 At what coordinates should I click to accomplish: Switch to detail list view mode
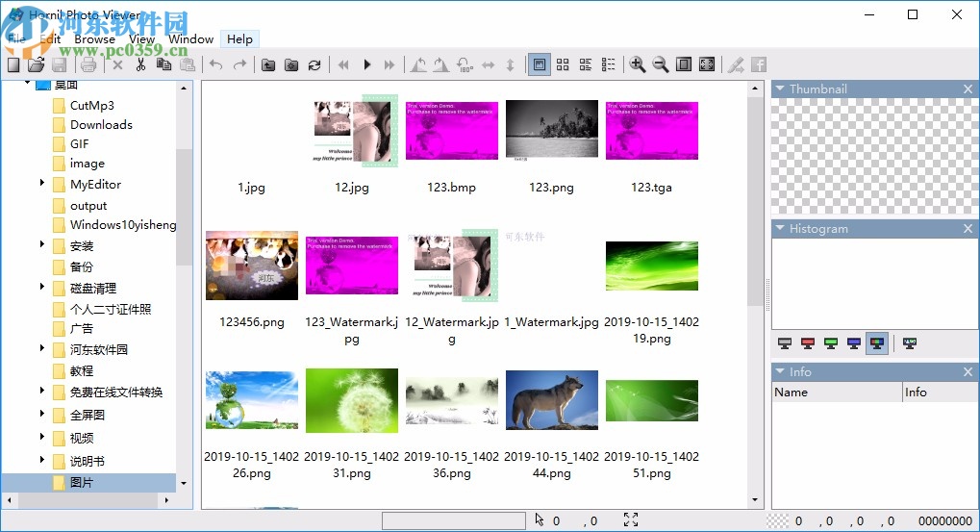click(608, 64)
